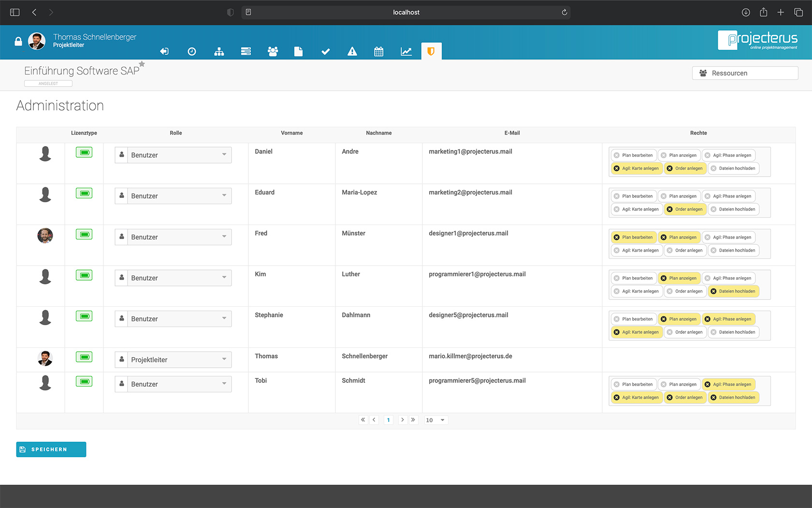
Task: Click the logout arrow navigation item
Action: point(164,51)
